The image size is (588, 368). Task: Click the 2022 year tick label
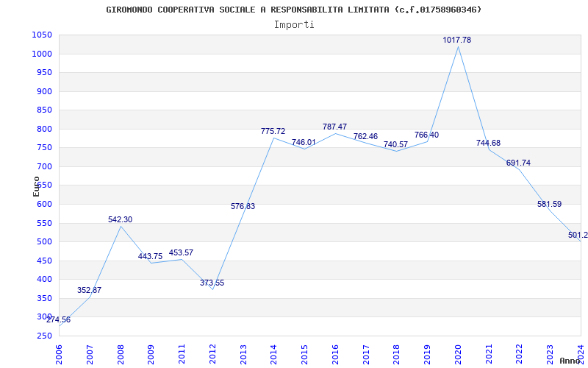[x=520, y=354]
